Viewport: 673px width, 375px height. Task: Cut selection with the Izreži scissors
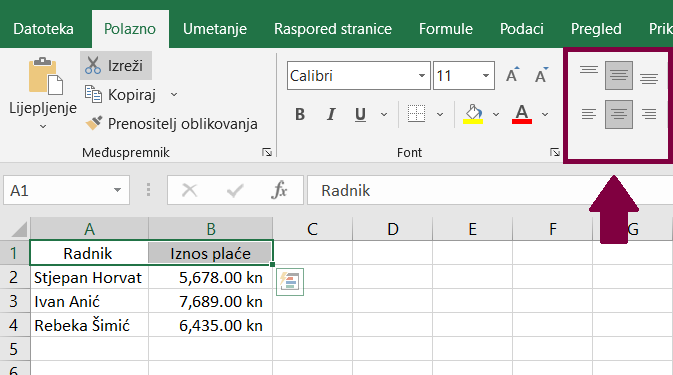click(115, 66)
